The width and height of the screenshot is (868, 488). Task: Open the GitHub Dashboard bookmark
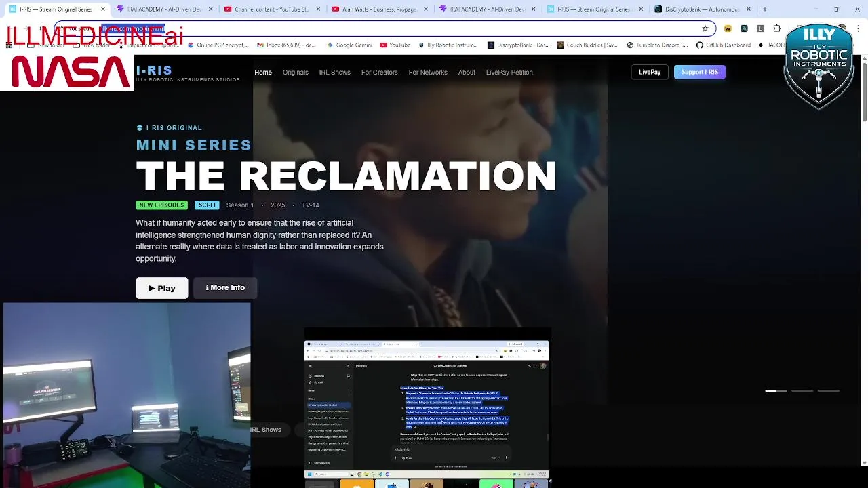[724, 45]
